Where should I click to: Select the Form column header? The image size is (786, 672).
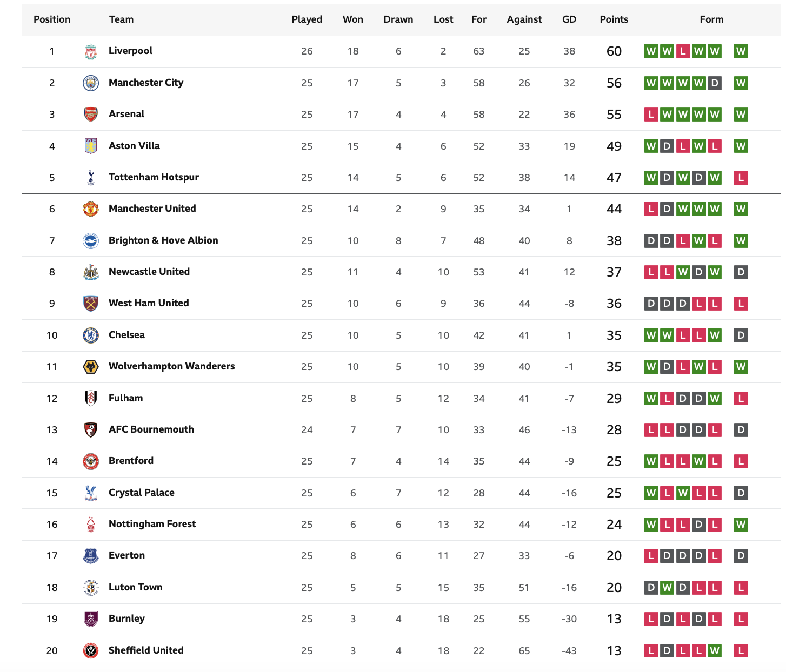tap(711, 19)
